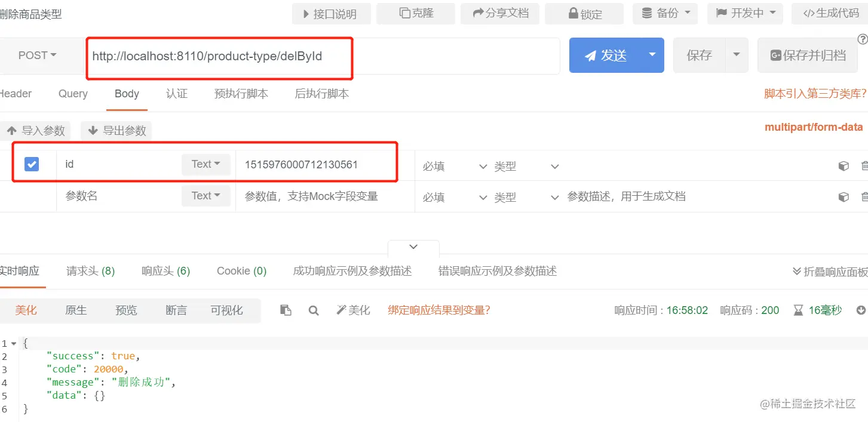Expand the arrow next to 发送
Viewport: 868px width, 422px height.
[652, 56]
